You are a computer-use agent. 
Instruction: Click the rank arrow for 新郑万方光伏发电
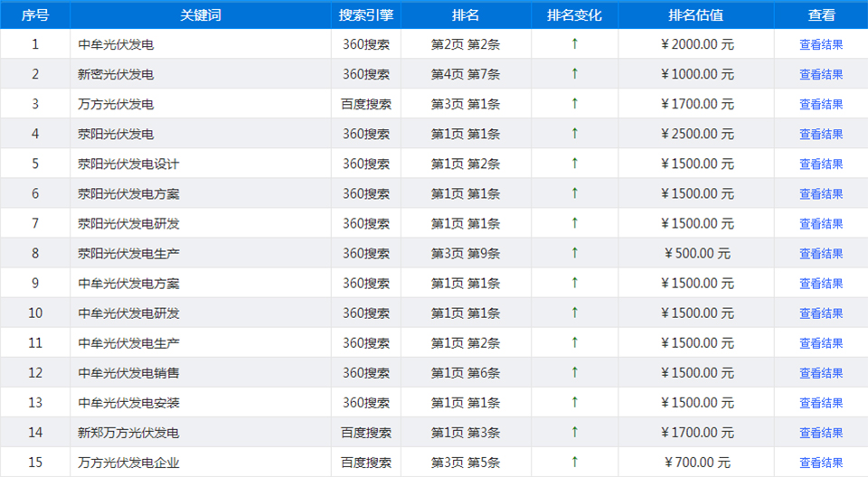coord(575,432)
